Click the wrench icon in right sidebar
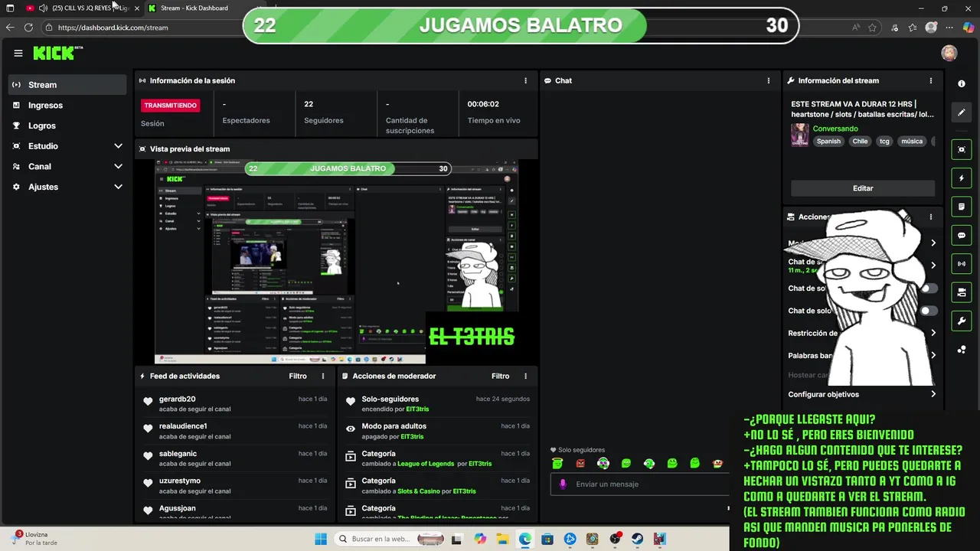The width and height of the screenshot is (980, 551). [x=962, y=321]
